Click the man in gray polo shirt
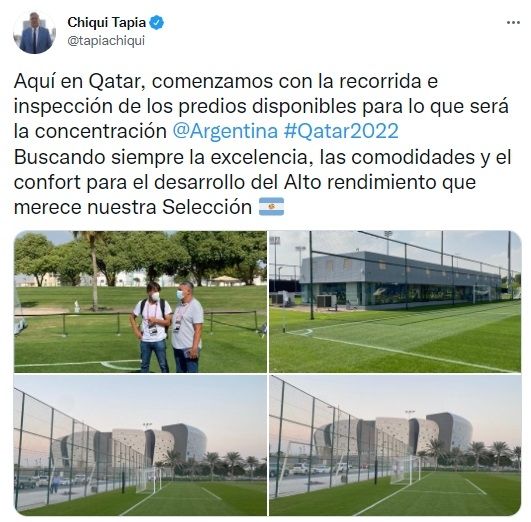Screen dimensions: 531x522 click(x=187, y=327)
